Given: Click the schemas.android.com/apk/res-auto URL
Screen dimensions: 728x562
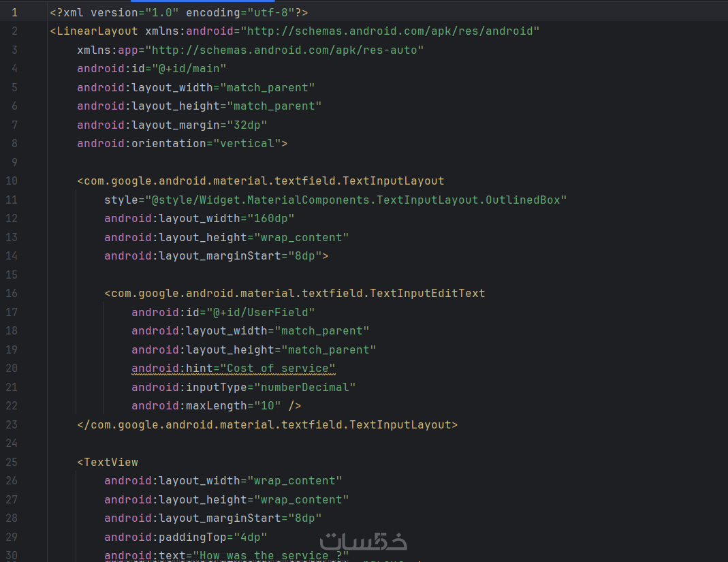Looking at the screenshot, I should (x=287, y=50).
